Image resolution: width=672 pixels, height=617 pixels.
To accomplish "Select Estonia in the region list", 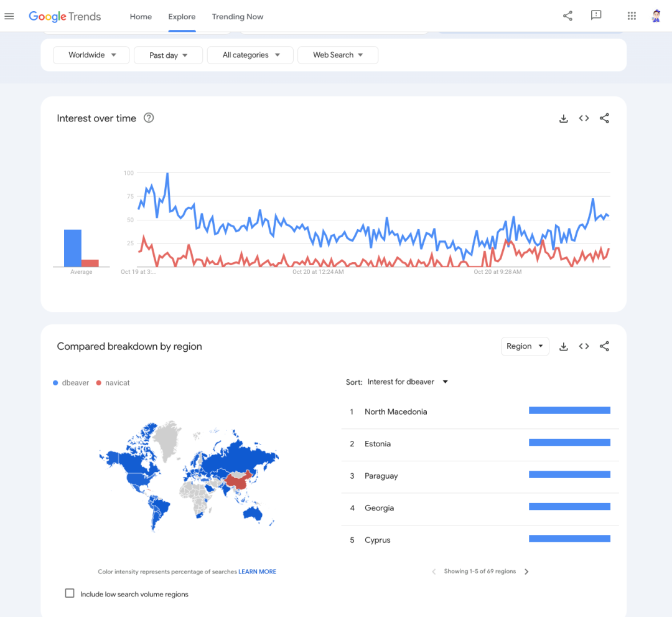I will (480, 444).
